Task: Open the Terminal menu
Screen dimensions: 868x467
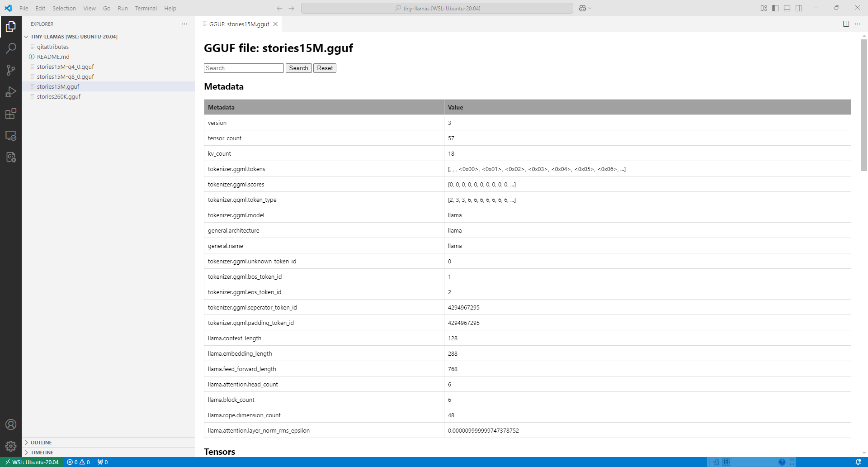Action: point(146,8)
